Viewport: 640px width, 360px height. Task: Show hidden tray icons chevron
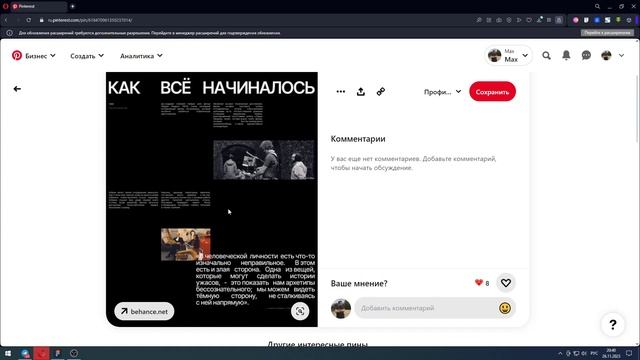click(x=560, y=353)
